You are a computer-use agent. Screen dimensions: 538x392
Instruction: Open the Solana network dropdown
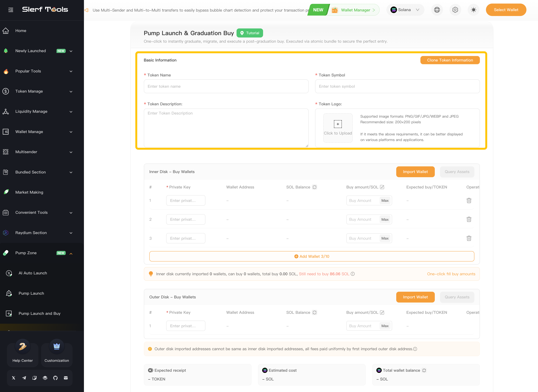[405, 10]
